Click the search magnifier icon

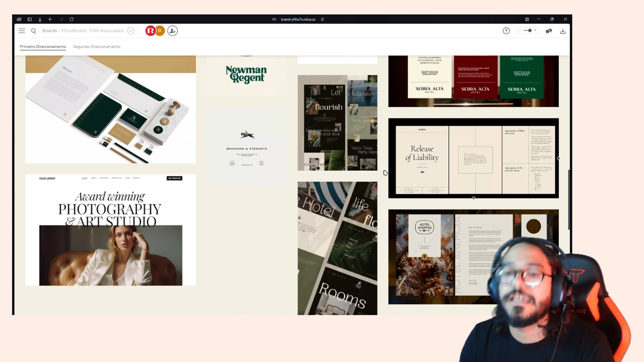coord(34,31)
